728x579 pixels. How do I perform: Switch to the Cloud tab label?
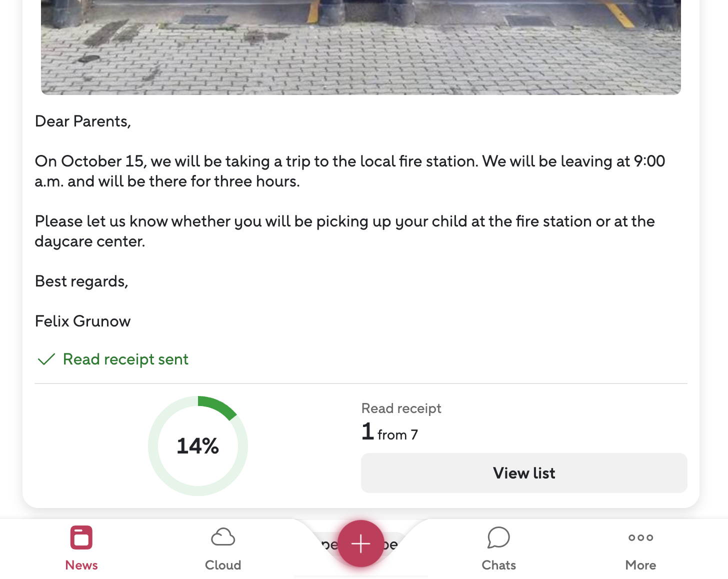coord(223,565)
